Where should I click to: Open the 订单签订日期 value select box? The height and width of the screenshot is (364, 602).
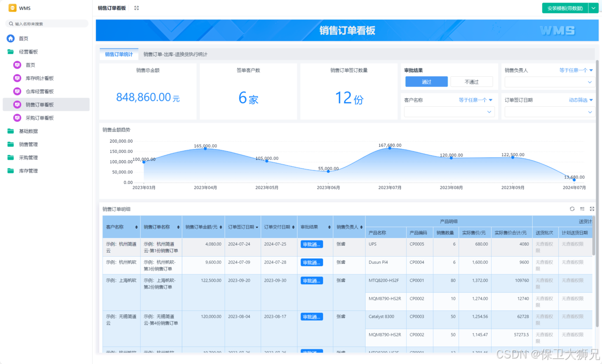pos(549,112)
